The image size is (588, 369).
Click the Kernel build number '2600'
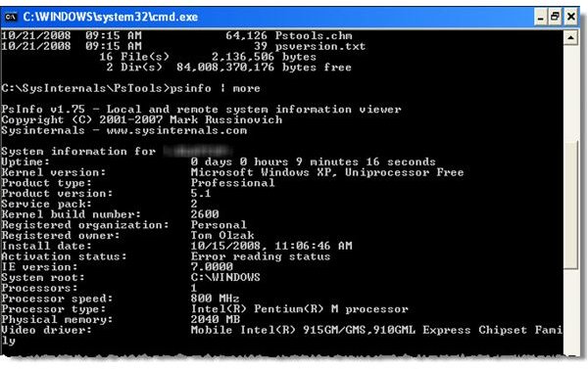click(x=205, y=214)
